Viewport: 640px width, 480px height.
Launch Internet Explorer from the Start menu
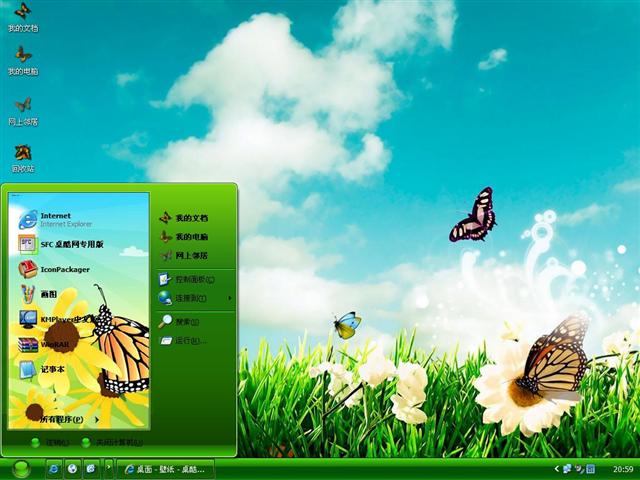tap(55, 220)
